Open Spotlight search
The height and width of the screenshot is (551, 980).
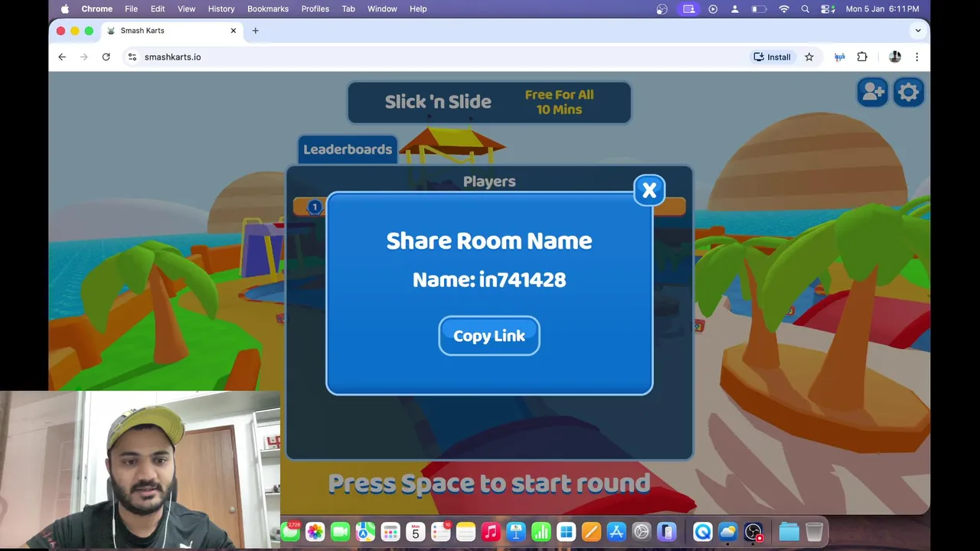click(805, 9)
